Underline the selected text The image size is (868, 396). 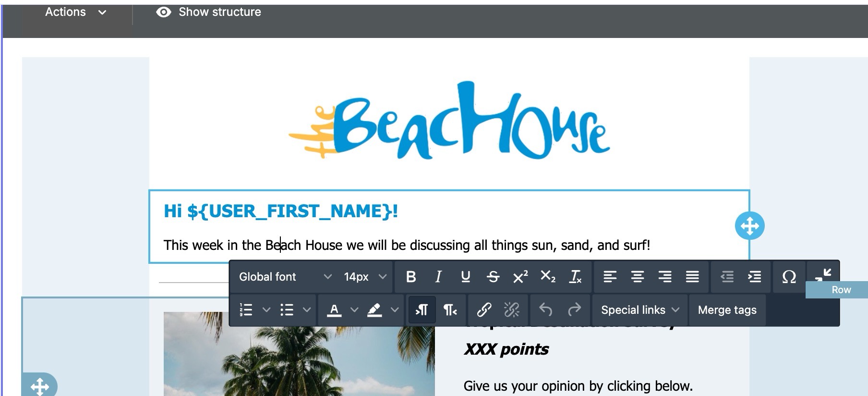click(465, 277)
